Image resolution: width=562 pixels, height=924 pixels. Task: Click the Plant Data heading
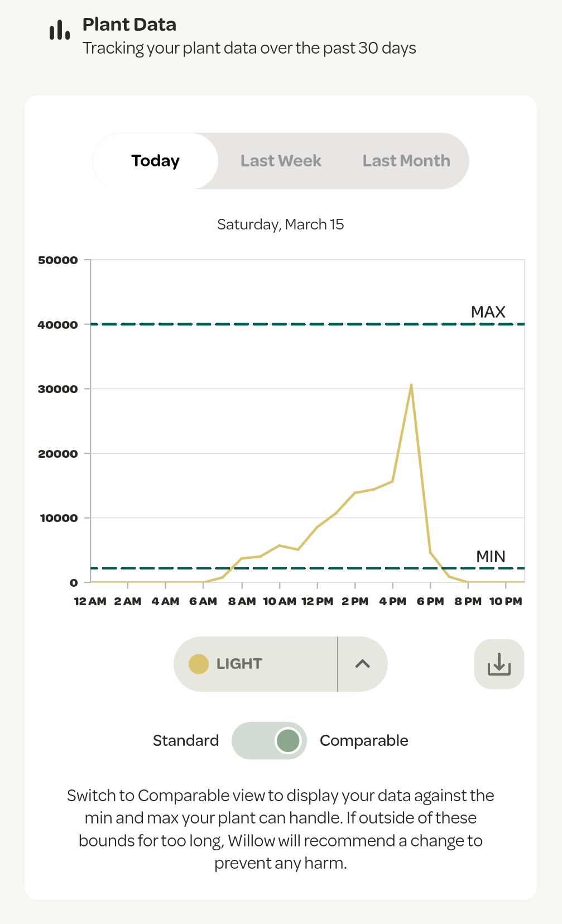coord(129,25)
